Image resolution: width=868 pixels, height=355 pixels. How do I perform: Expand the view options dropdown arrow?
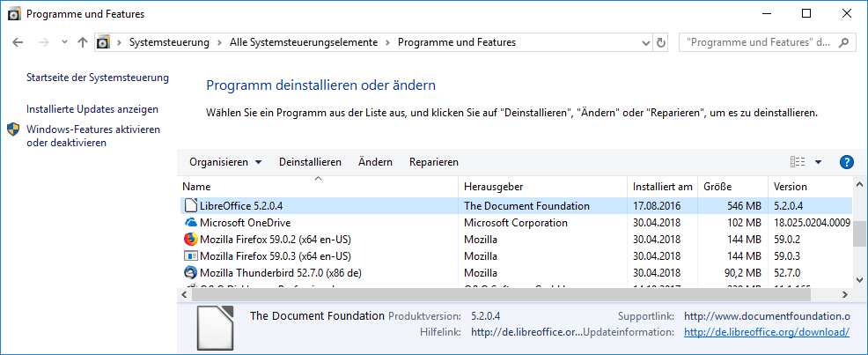pos(818,162)
